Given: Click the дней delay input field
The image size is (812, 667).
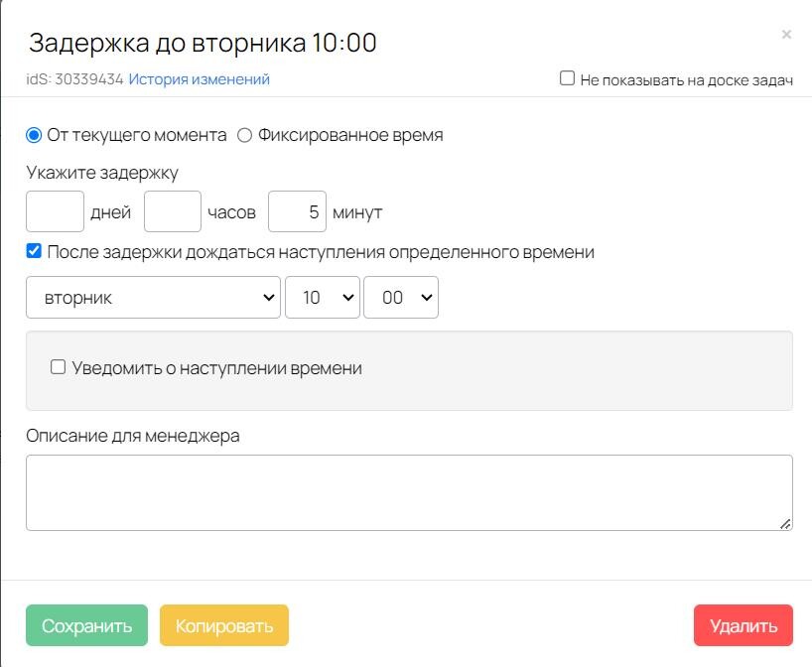Looking at the screenshot, I should (55, 212).
